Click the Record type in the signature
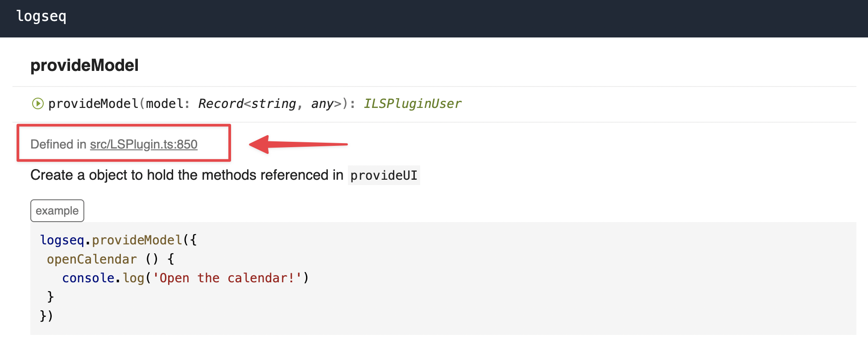 220,104
